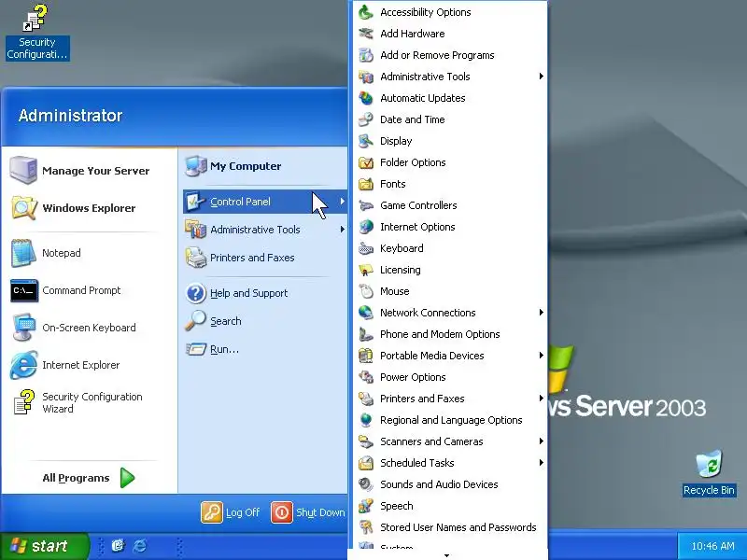
Task: Open All Programs green arrow
Action: 127,478
